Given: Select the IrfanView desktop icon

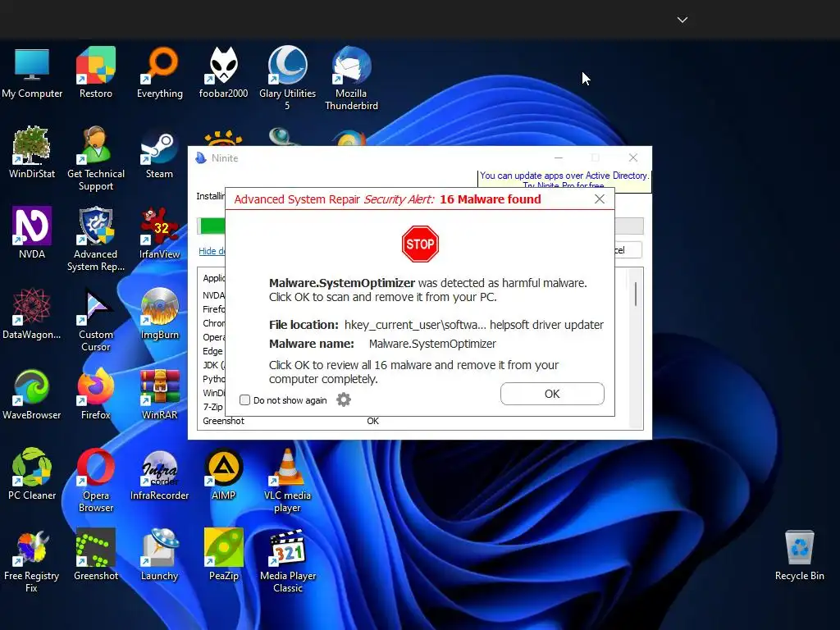Looking at the screenshot, I should click(160, 233).
